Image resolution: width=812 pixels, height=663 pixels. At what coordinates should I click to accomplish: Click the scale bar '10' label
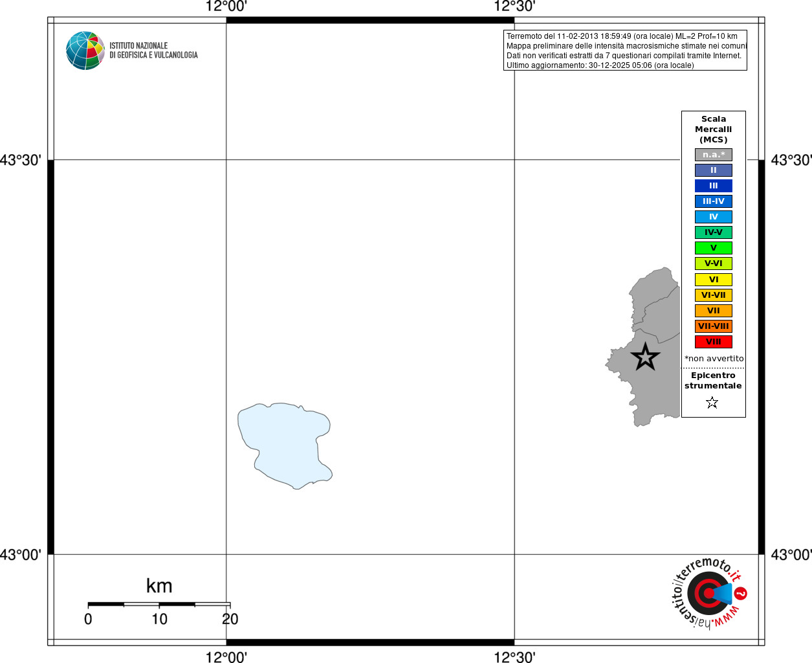[x=159, y=619]
